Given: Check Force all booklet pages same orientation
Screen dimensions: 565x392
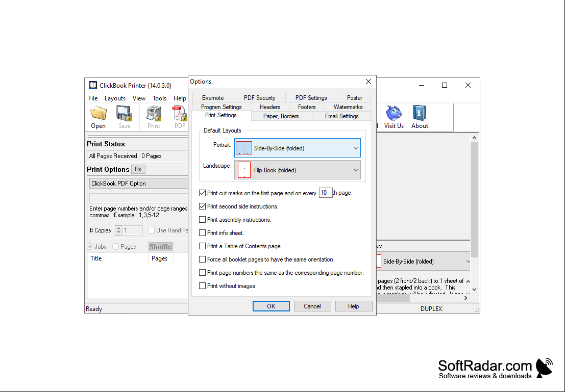Looking at the screenshot, I should click(x=203, y=259).
